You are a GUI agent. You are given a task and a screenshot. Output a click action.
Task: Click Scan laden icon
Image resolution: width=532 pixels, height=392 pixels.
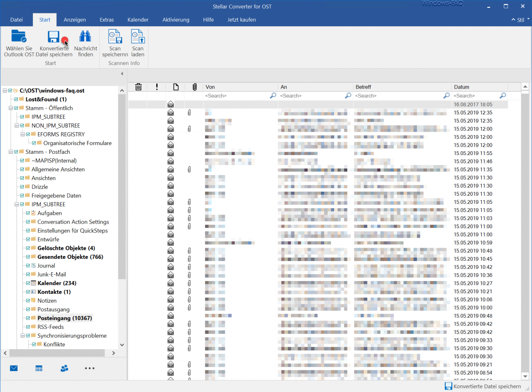click(x=138, y=37)
